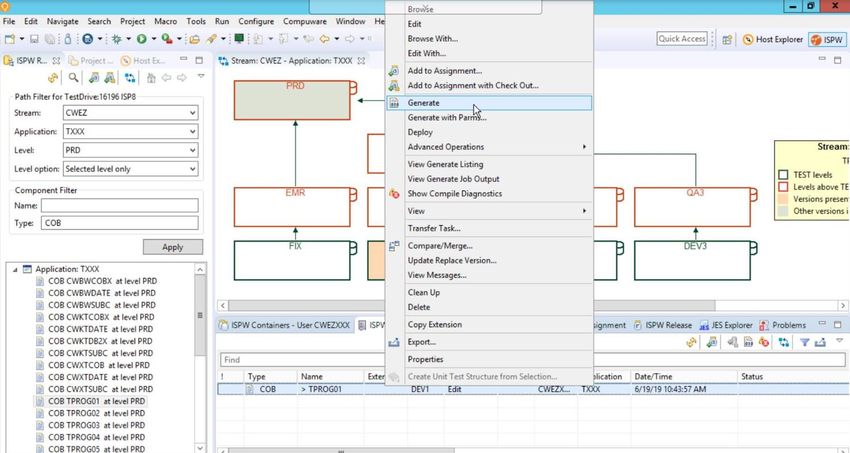This screenshot has width=850, height=453.
Task: Select Generate in the context menu
Action: click(488, 103)
